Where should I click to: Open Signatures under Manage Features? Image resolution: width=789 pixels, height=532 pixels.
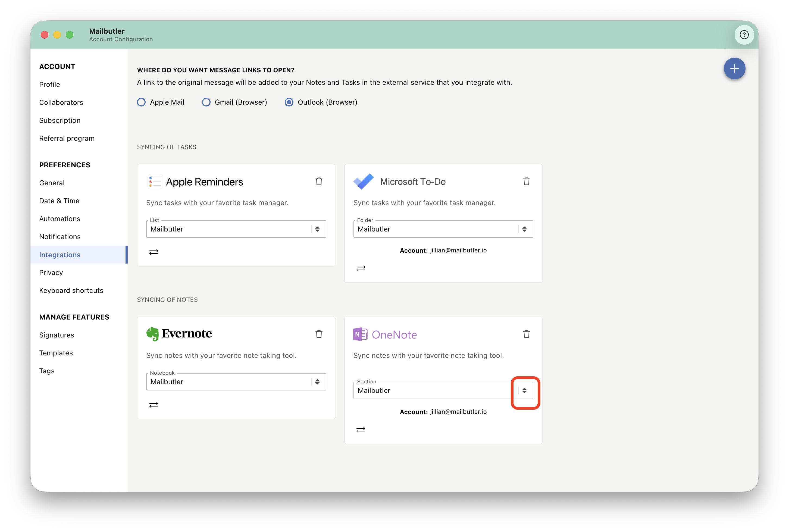coord(57,335)
